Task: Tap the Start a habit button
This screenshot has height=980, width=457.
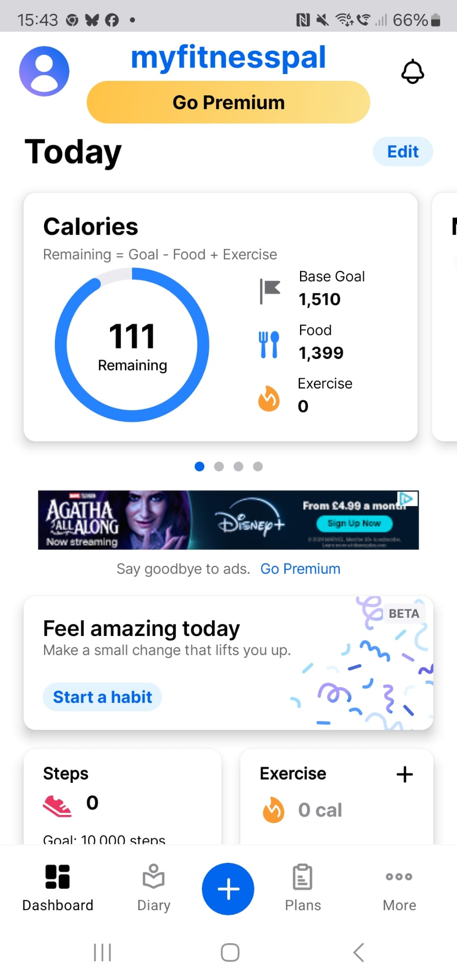Action: (102, 697)
